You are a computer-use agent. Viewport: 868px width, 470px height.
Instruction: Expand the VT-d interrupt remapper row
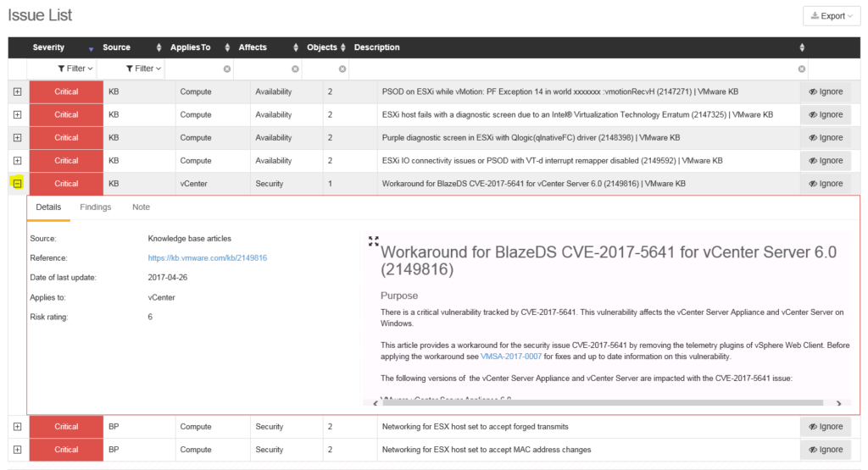click(17, 161)
